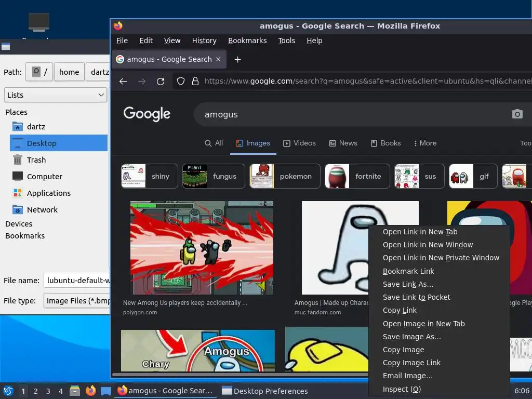
Task: Click the home path button
Action: click(x=69, y=72)
